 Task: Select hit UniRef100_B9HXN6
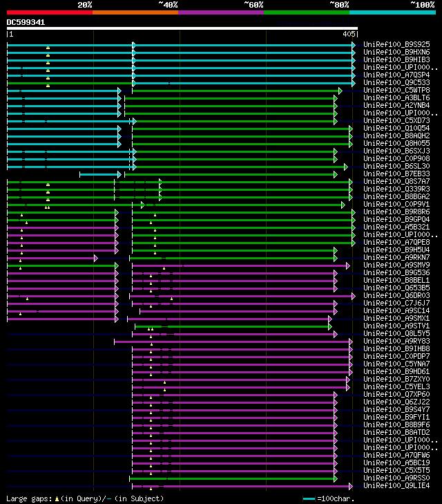[396, 52]
